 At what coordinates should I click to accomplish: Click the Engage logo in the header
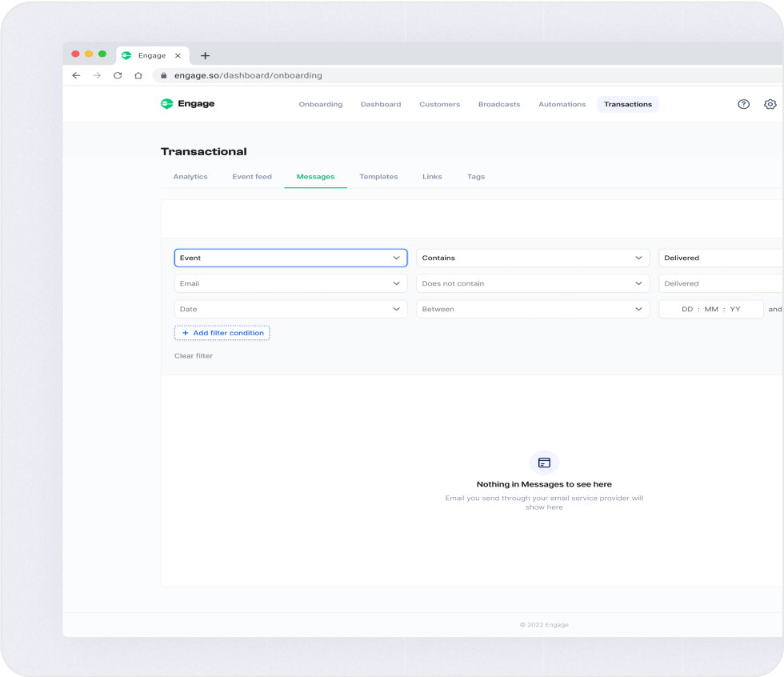pyautogui.click(x=187, y=103)
